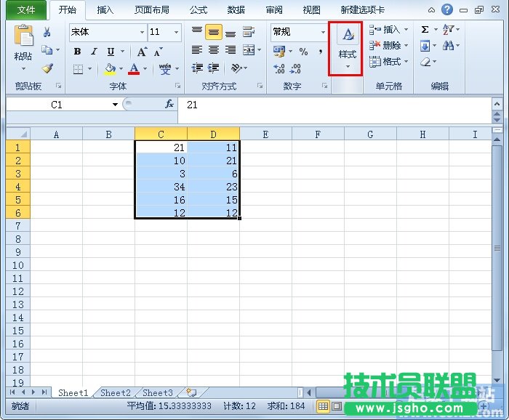Switch to the 插入 Insert tab
The image size is (509, 420).
[x=105, y=10]
